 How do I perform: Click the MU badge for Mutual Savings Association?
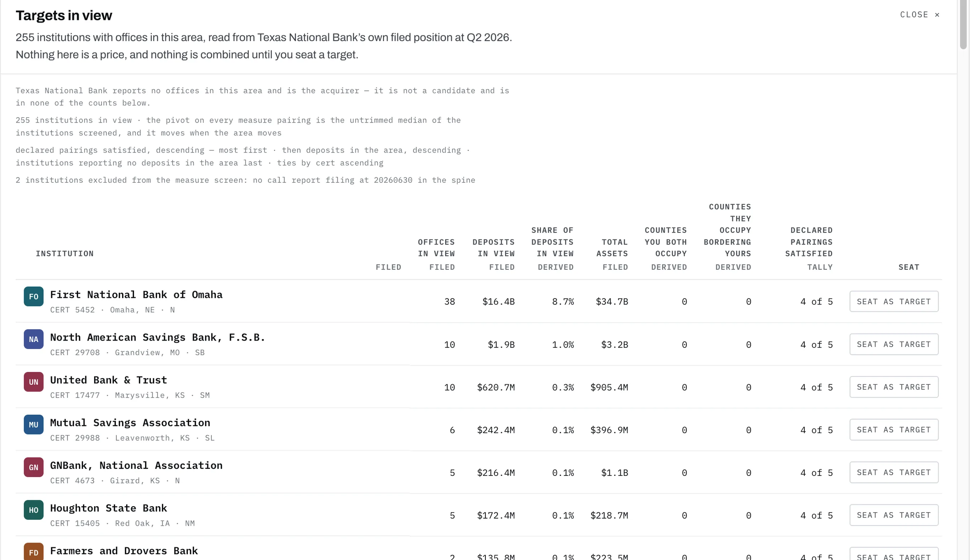pos(34,424)
